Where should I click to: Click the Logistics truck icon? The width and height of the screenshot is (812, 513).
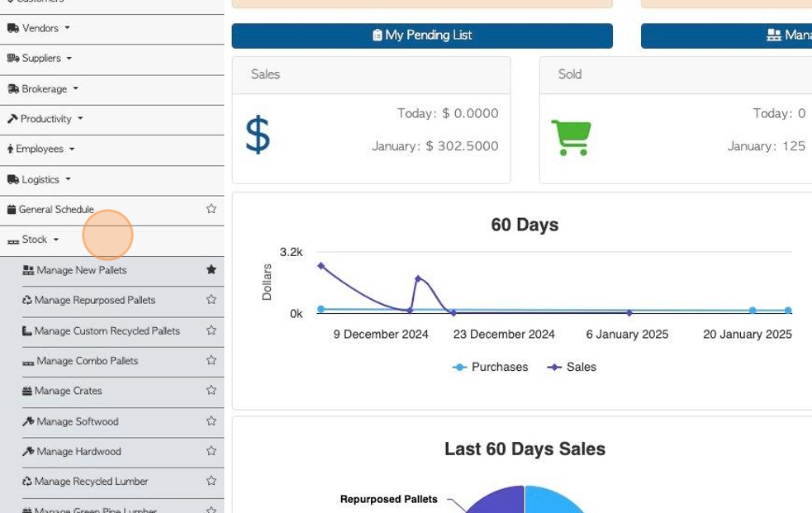[x=13, y=179]
